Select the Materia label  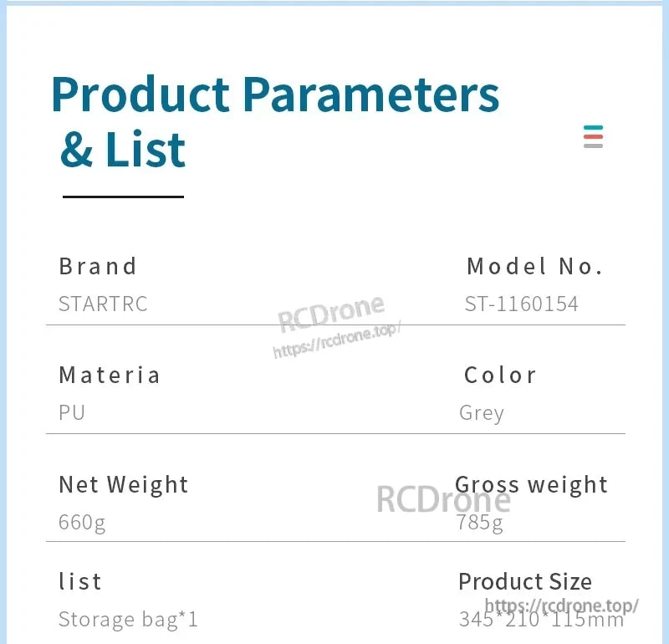coord(110,375)
